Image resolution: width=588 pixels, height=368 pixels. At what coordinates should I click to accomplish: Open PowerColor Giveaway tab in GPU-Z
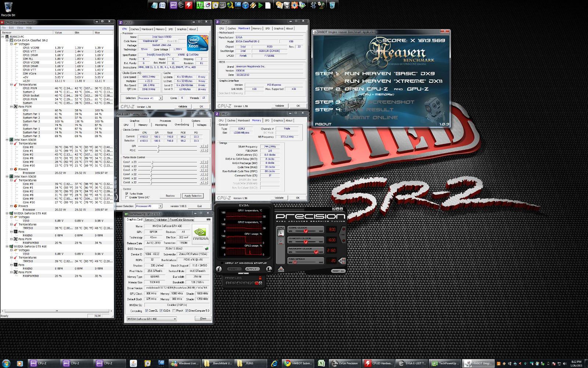tap(182, 220)
